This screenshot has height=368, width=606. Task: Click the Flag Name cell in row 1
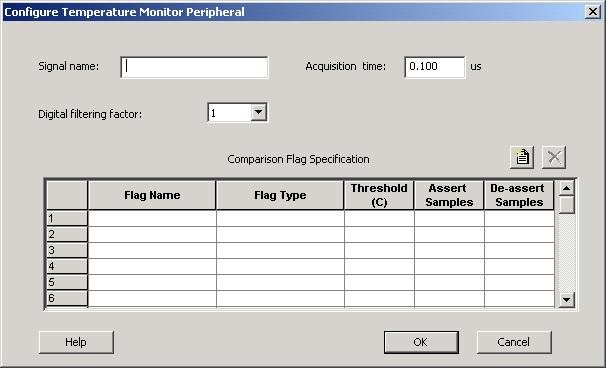152,218
